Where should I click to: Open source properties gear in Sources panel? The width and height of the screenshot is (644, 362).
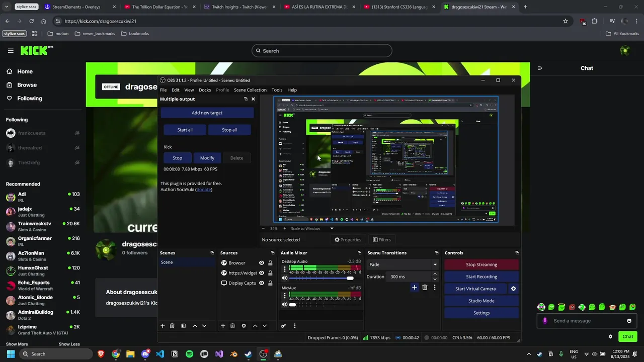pyautogui.click(x=244, y=326)
